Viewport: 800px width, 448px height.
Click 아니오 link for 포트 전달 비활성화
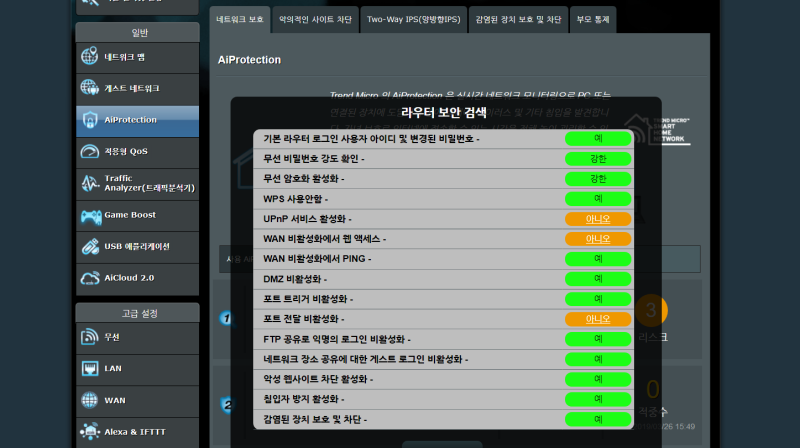(x=598, y=319)
